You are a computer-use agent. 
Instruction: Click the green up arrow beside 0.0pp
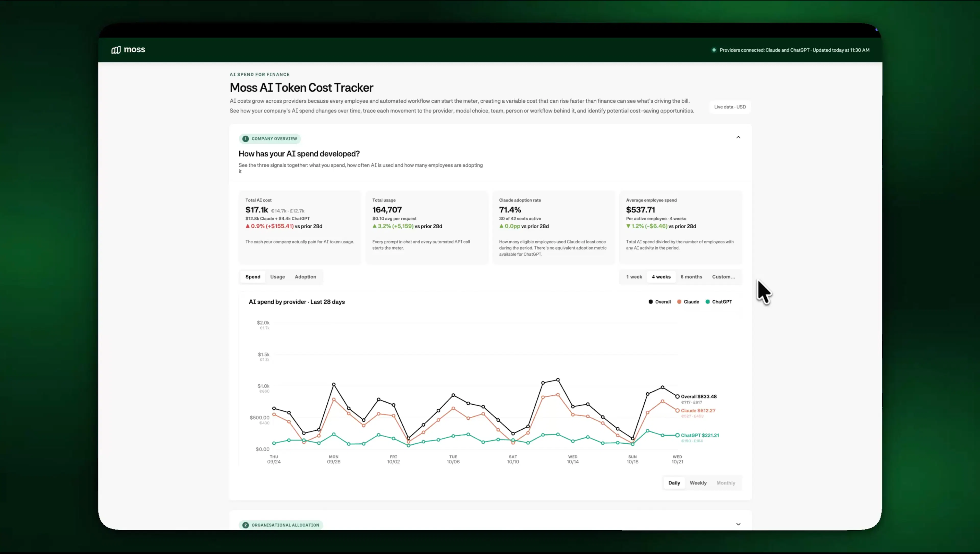point(501,226)
